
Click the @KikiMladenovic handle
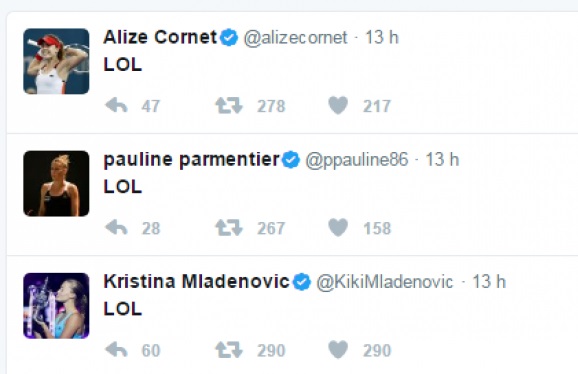coord(384,282)
